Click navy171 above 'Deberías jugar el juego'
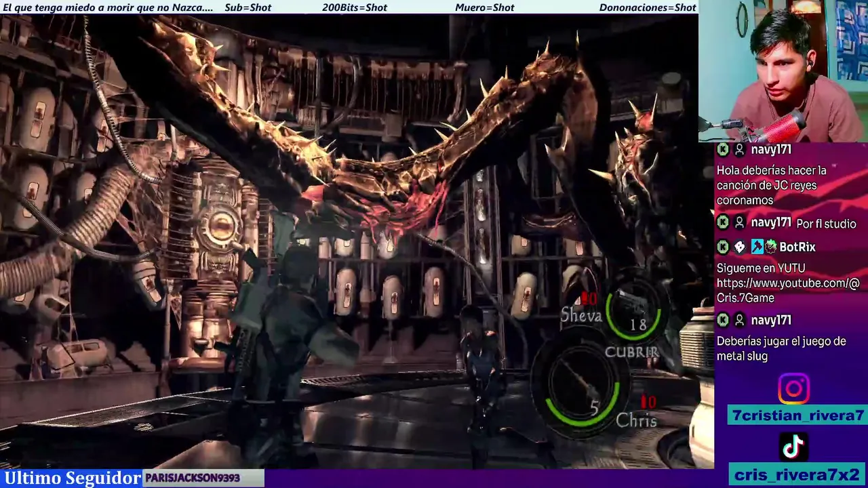Screen dimensions: 868x488 (771, 320)
